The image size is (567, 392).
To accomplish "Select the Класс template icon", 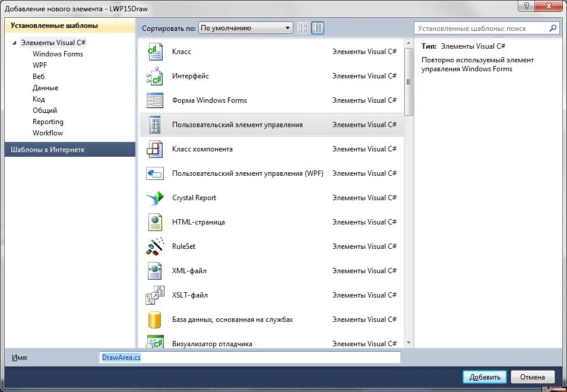I will click(x=155, y=52).
